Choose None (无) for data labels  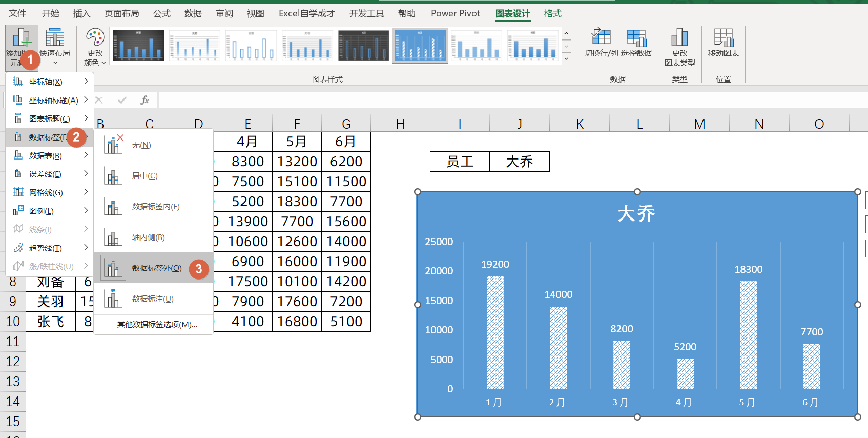click(154, 145)
